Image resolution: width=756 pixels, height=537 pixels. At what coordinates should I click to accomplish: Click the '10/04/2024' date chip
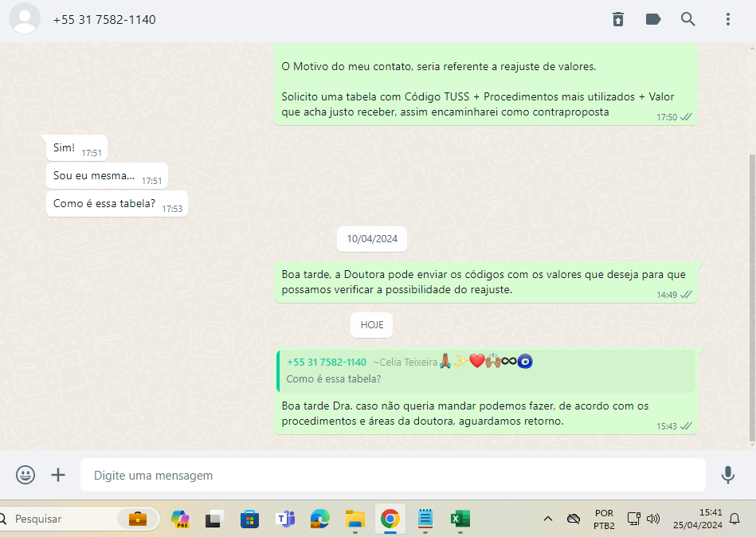coord(372,239)
